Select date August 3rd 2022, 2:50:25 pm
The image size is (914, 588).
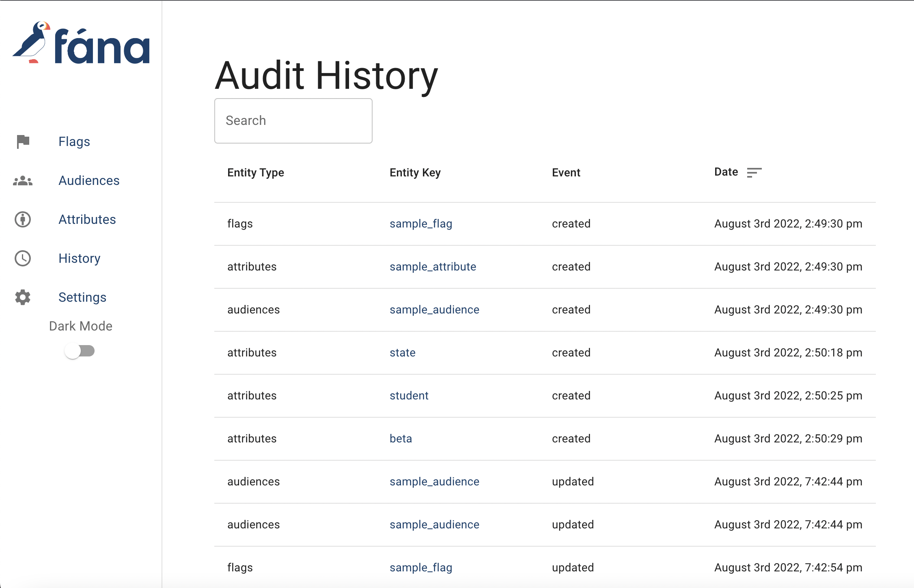[x=788, y=396]
